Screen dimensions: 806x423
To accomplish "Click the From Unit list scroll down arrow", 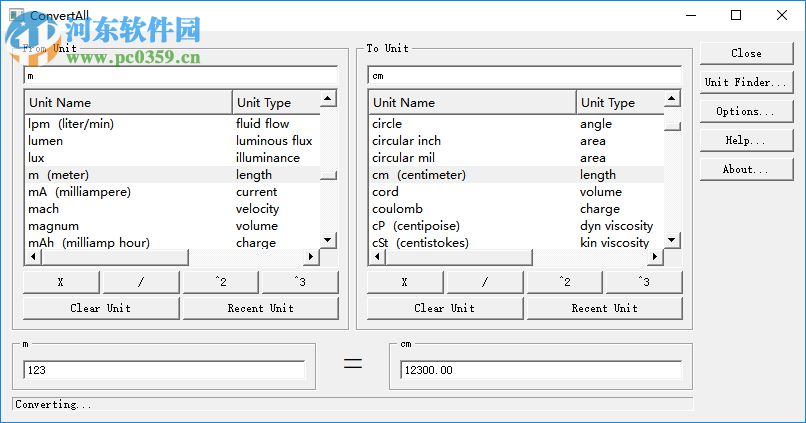I will 328,240.
